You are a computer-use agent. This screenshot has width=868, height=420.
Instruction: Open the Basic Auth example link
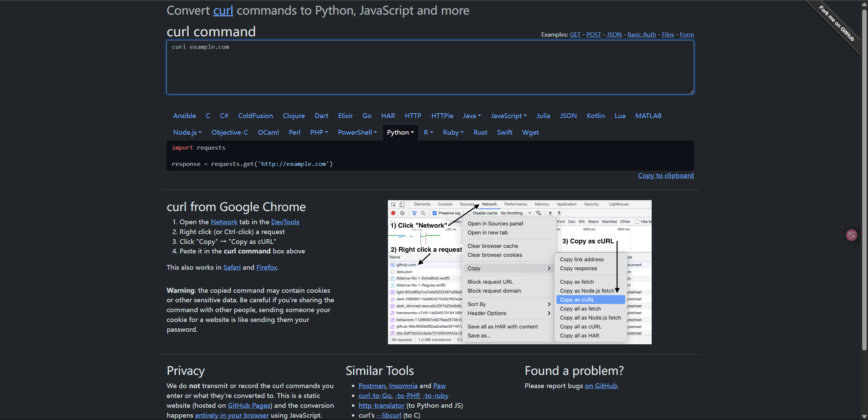point(642,35)
